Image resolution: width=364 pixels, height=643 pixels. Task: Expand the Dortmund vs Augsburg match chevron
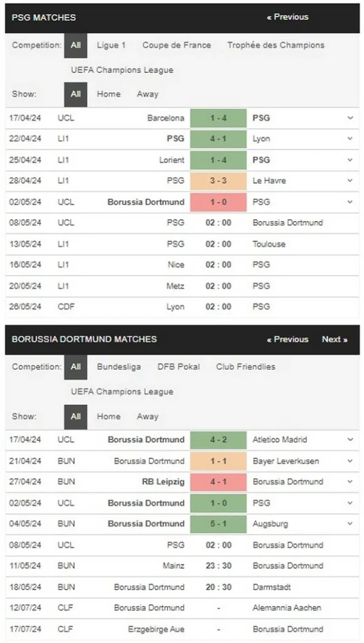[x=350, y=524]
